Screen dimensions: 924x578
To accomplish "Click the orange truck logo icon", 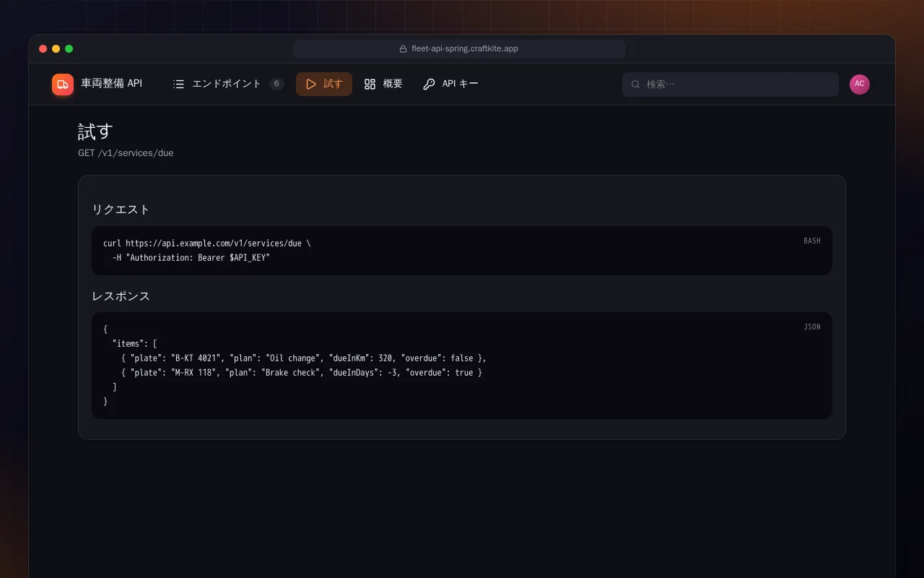I will [63, 85].
